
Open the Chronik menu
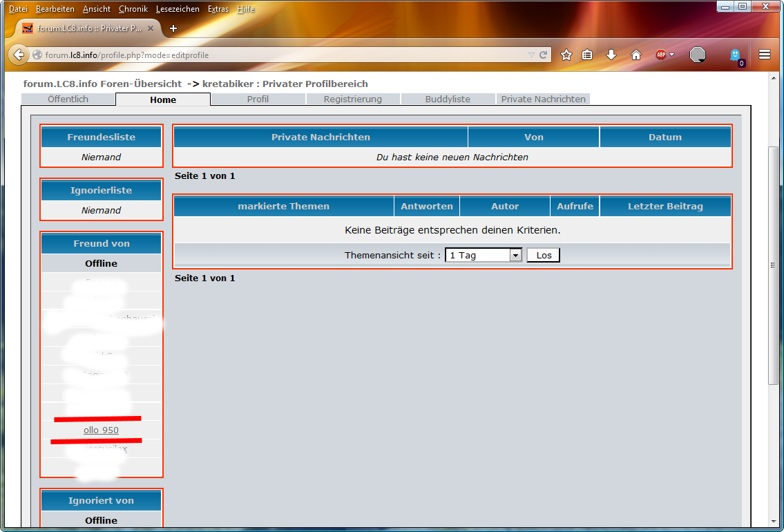[x=133, y=9]
